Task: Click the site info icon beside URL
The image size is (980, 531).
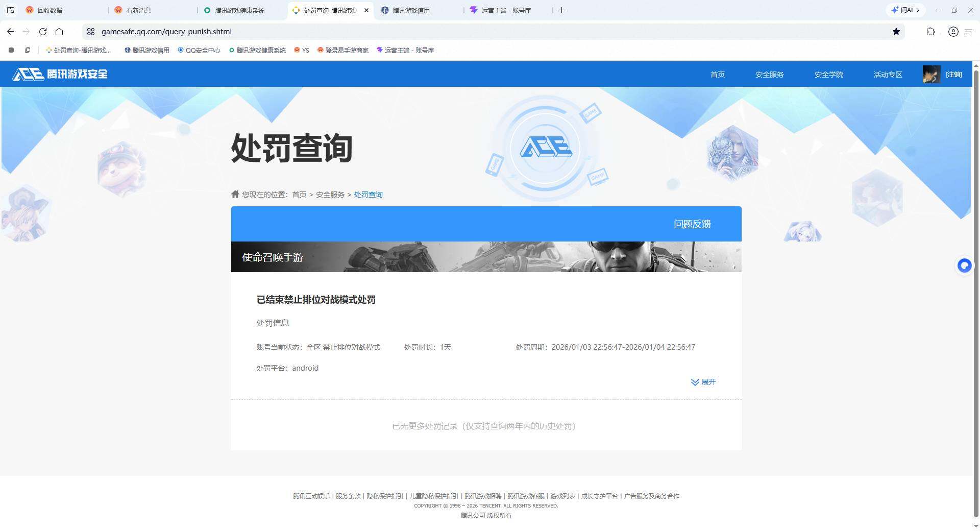Action: tap(91, 32)
